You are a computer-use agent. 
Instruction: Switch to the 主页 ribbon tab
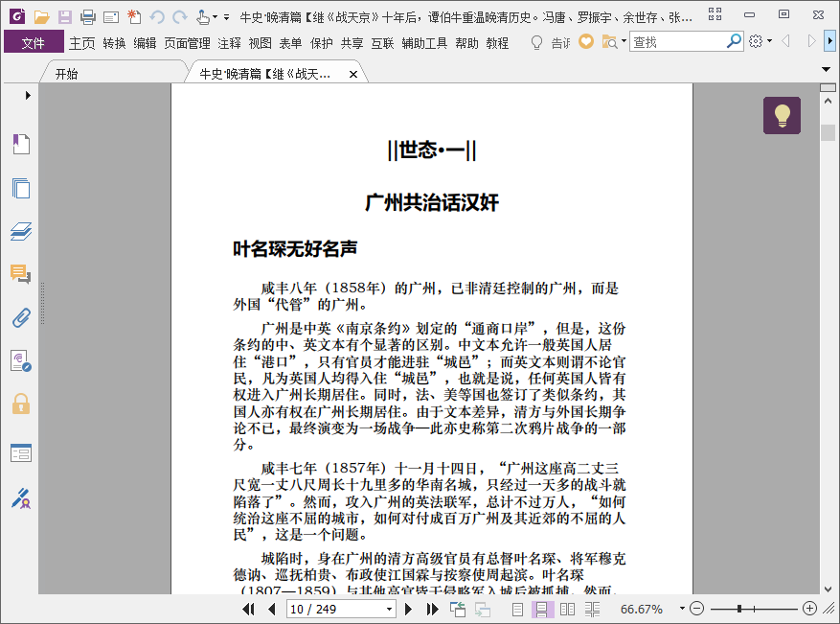pyautogui.click(x=82, y=43)
